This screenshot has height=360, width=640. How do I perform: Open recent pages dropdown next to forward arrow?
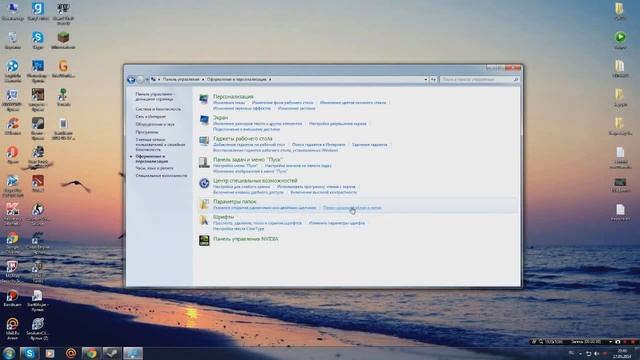(x=147, y=80)
